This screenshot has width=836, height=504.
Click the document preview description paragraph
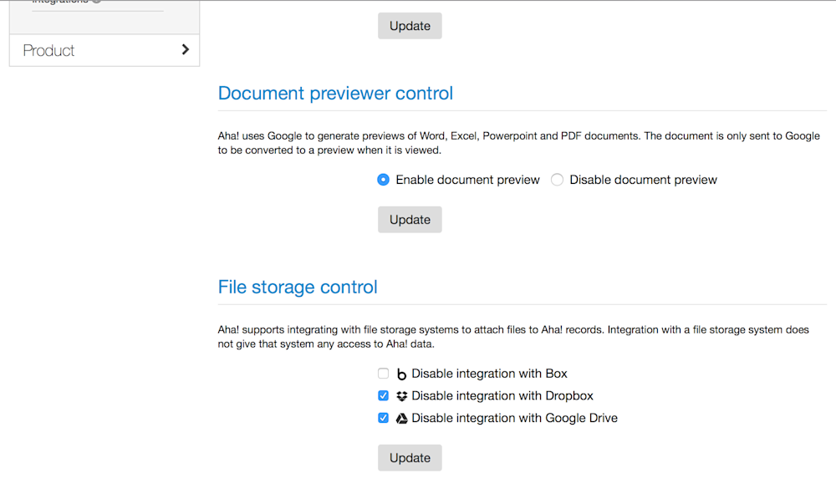pyautogui.click(x=518, y=142)
